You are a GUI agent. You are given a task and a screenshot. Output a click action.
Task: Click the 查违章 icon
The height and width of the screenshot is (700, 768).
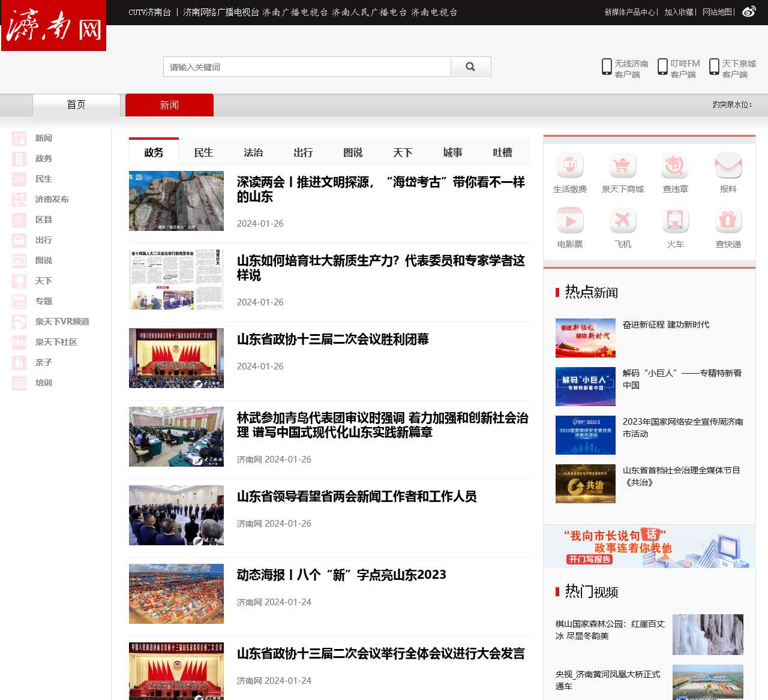(675, 166)
